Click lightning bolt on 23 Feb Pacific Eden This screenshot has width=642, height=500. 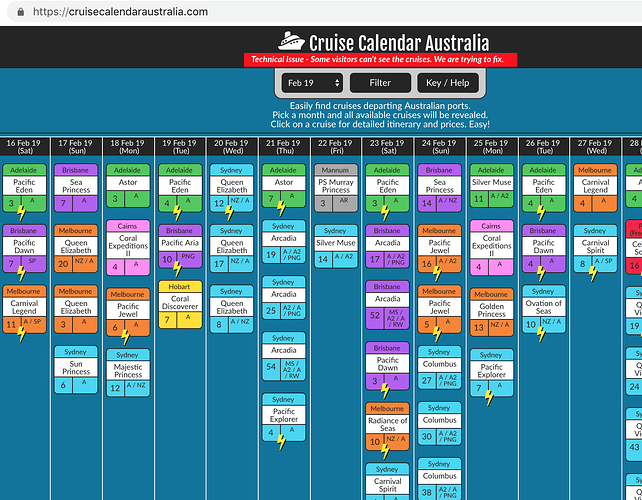(385, 213)
